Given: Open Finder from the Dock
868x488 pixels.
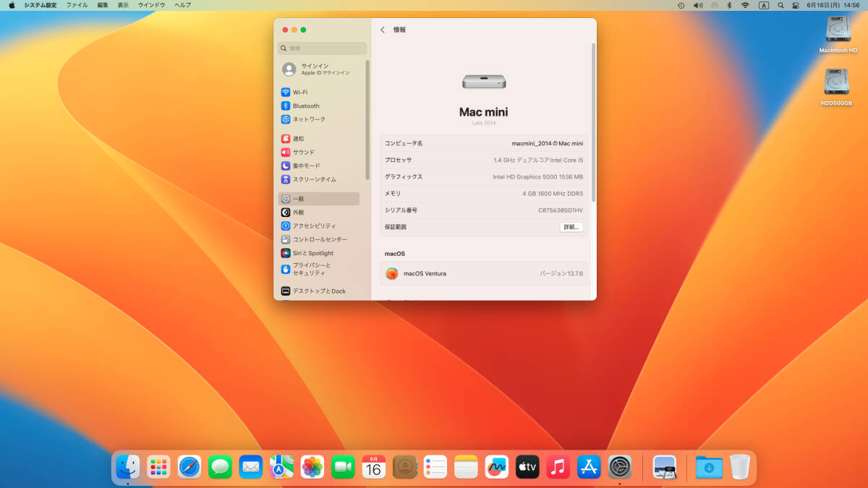Looking at the screenshot, I should click(128, 467).
